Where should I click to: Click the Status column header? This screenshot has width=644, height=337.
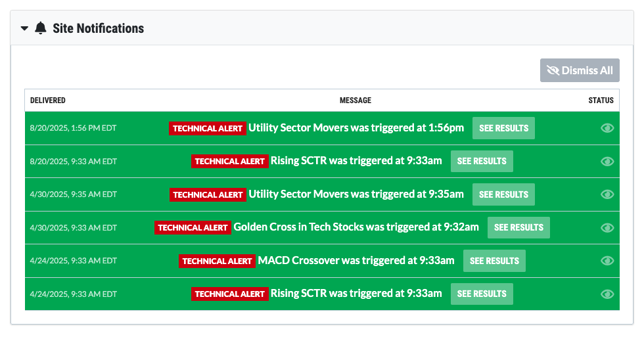coord(601,101)
